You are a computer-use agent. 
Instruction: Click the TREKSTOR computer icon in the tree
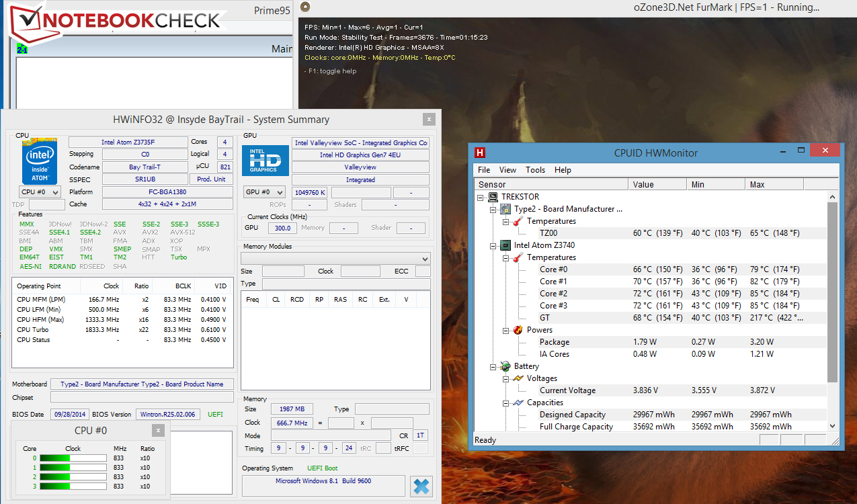493,197
